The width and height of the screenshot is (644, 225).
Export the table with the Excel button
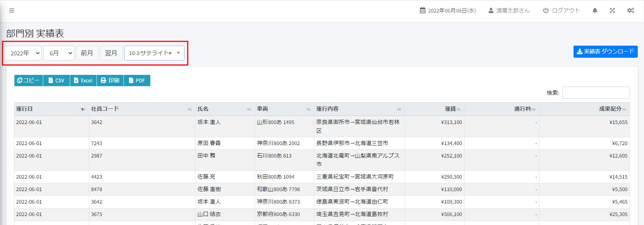coord(83,80)
